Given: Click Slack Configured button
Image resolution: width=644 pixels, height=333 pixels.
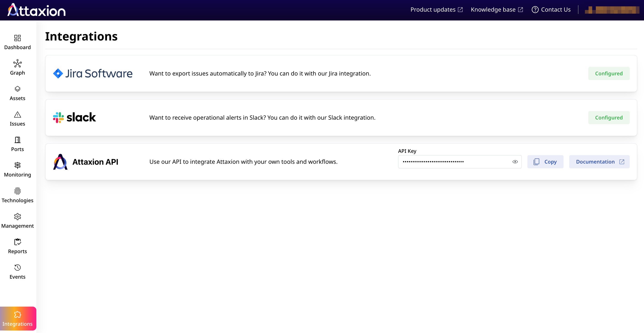Looking at the screenshot, I should (x=609, y=118).
